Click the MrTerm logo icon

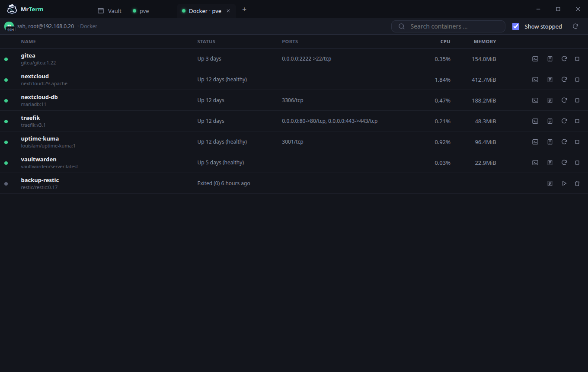12,9
